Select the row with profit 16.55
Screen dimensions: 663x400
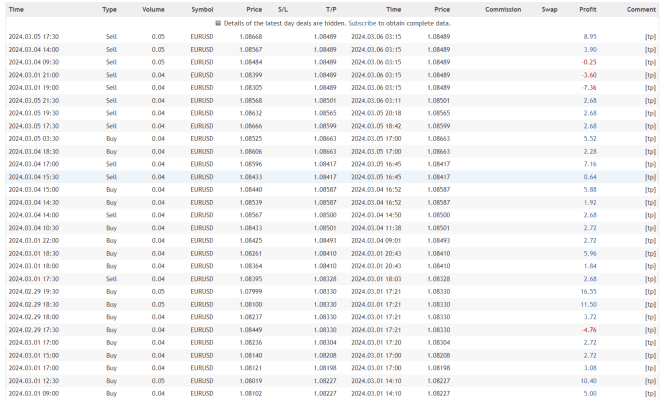(x=332, y=292)
